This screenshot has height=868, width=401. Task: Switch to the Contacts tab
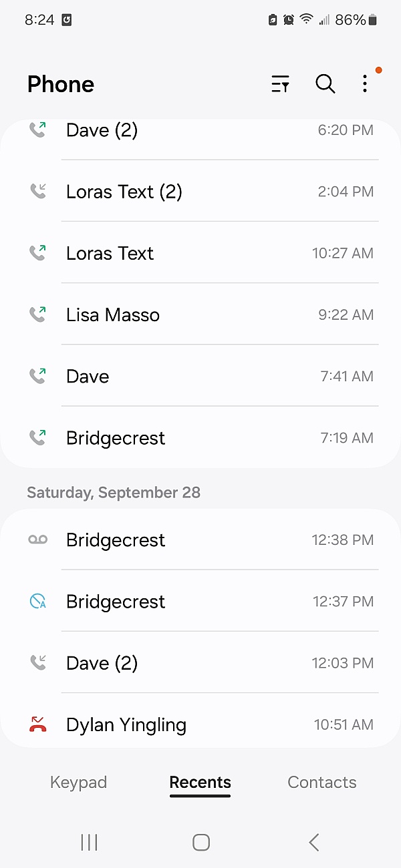pyautogui.click(x=322, y=783)
